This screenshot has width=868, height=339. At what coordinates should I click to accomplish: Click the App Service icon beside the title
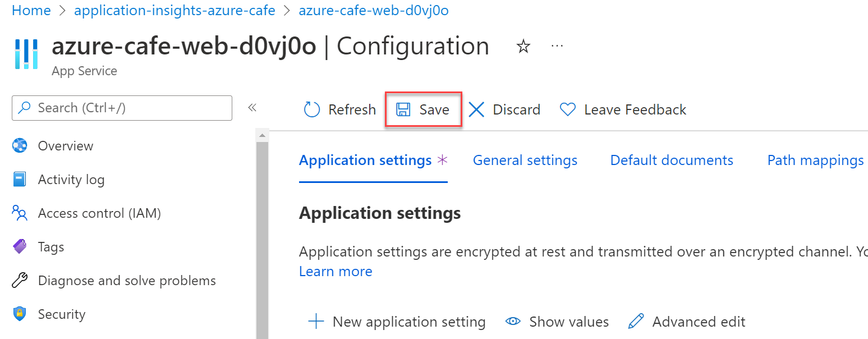26,54
